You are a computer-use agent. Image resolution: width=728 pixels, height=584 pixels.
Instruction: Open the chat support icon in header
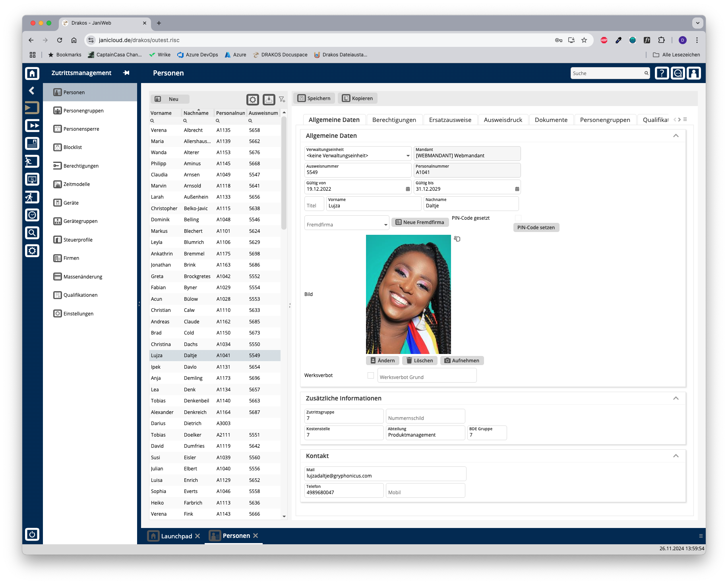click(678, 73)
